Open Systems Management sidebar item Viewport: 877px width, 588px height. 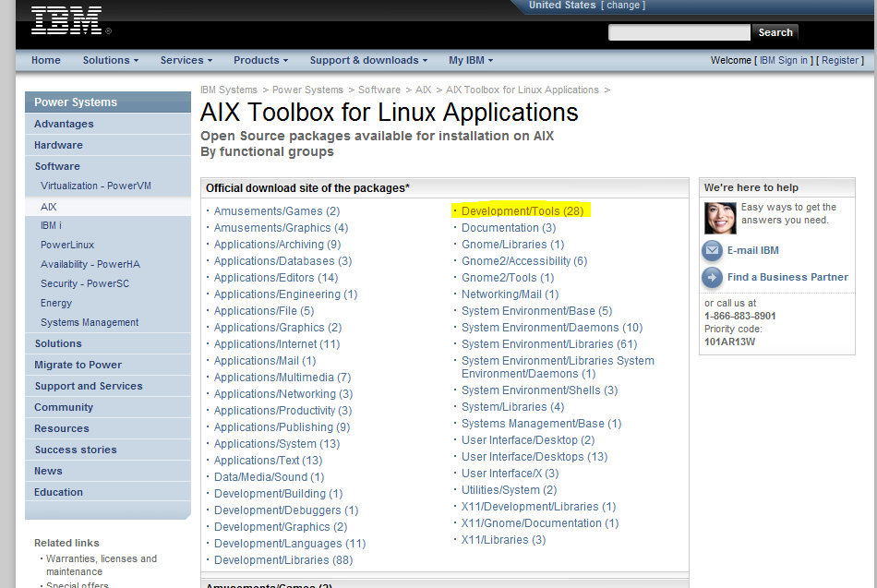pos(90,322)
